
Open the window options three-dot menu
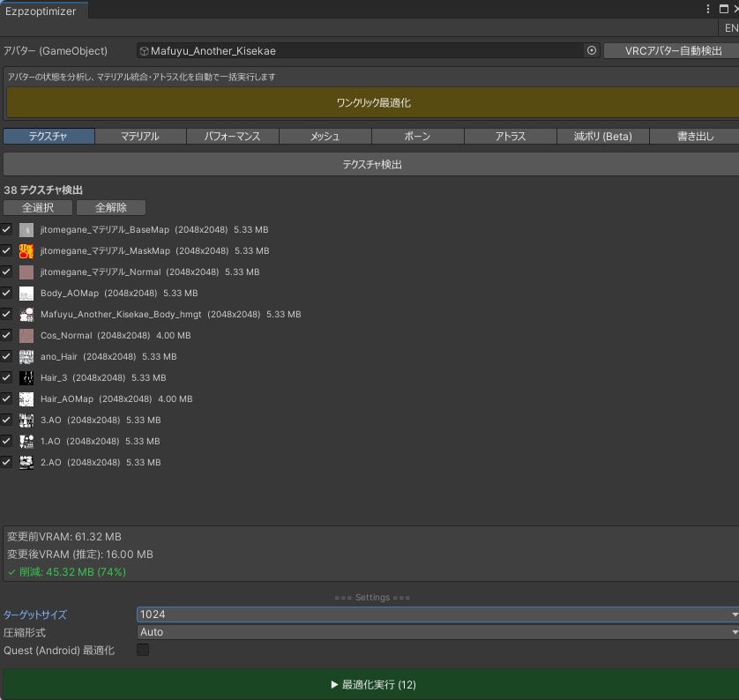pos(708,9)
